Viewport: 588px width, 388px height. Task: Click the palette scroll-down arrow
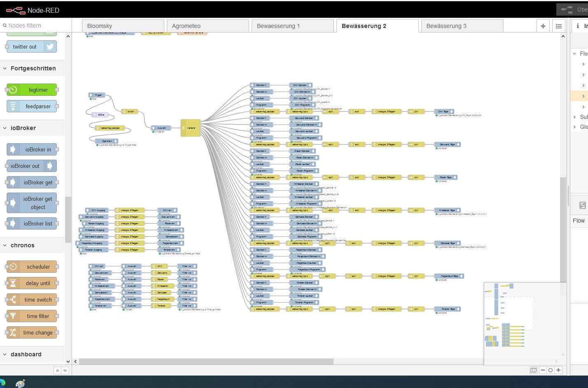(68, 361)
